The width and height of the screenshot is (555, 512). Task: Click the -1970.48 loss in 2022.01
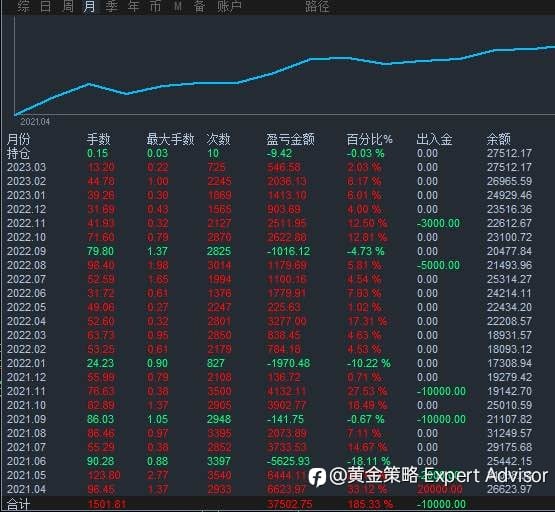[x=288, y=363]
